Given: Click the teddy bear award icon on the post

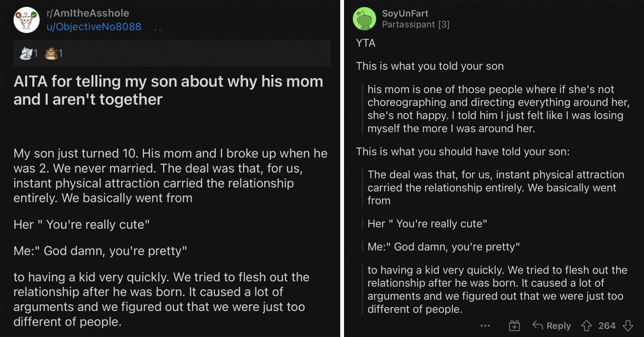Looking at the screenshot, I should (x=51, y=53).
